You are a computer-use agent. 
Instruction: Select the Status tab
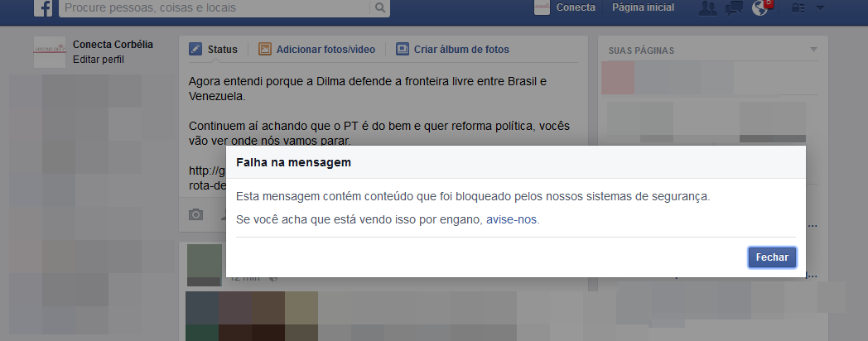[213, 50]
